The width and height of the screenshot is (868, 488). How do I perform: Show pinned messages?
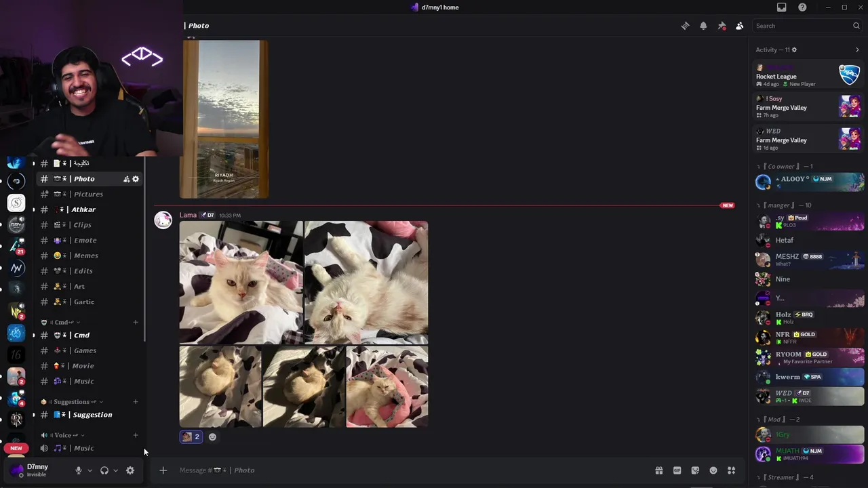point(722,26)
